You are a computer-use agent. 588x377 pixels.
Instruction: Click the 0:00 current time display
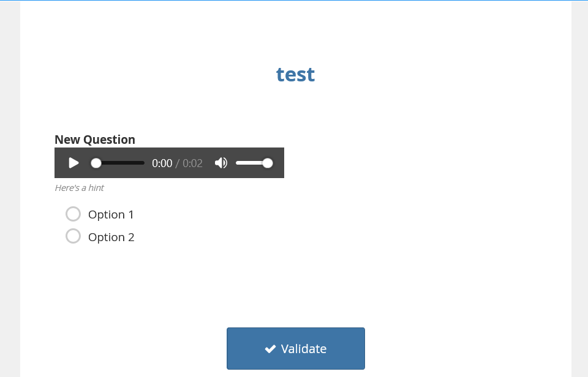(x=162, y=163)
